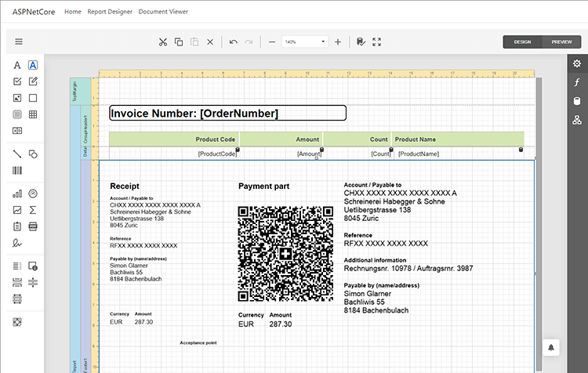Switch to DESIGN mode
The height and width of the screenshot is (373, 588).
click(523, 42)
